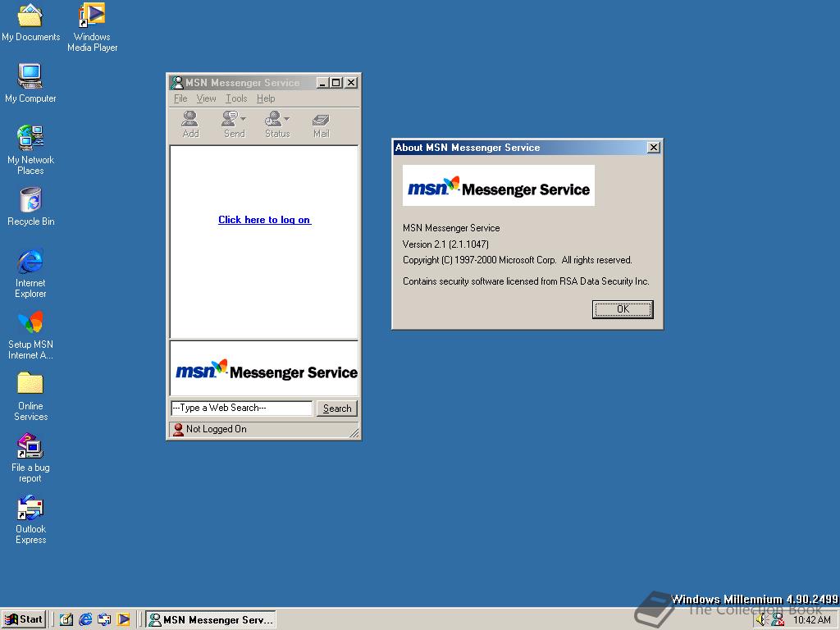
Task: Click the MSN Messenger Service banner in main window
Action: tap(264, 369)
